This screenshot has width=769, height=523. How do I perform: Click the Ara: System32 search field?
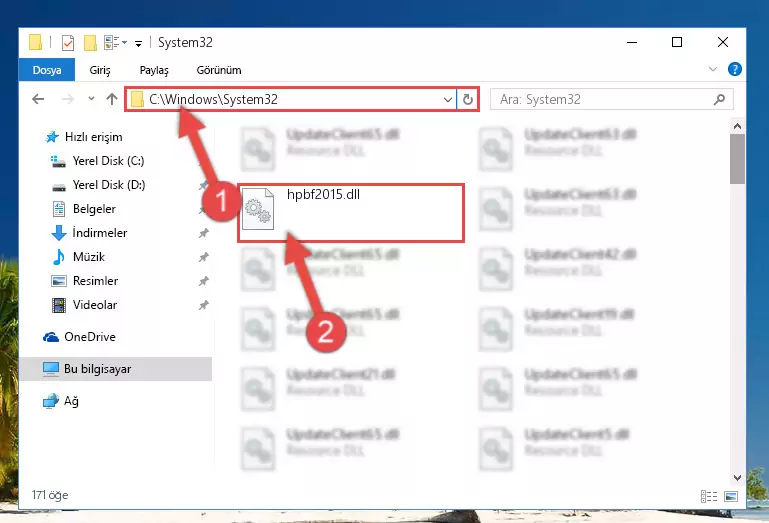(x=612, y=100)
